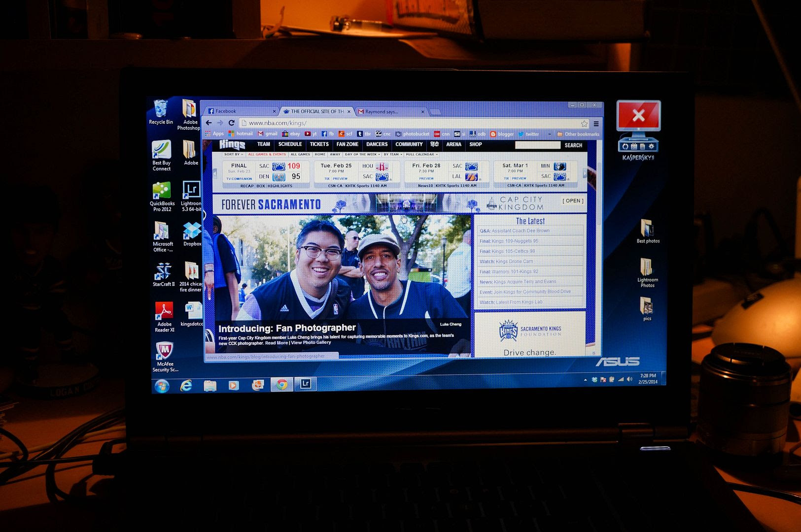Screen dimensions: 801x532
Task: Open the cnn bookmark
Action: [442, 134]
